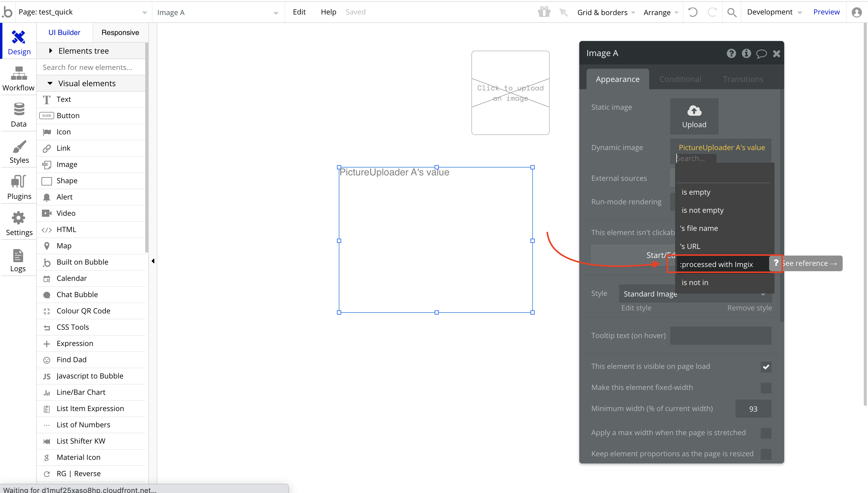The width and height of the screenshot is (868, 493).
Task: Click the undo arrow icon
Action: pyautogui.click(x=693, y=12)
